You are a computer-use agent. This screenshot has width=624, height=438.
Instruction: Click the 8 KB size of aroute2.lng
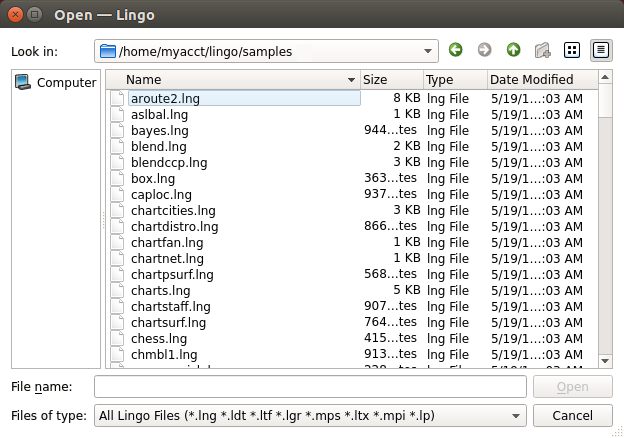[x=407, y=98]
